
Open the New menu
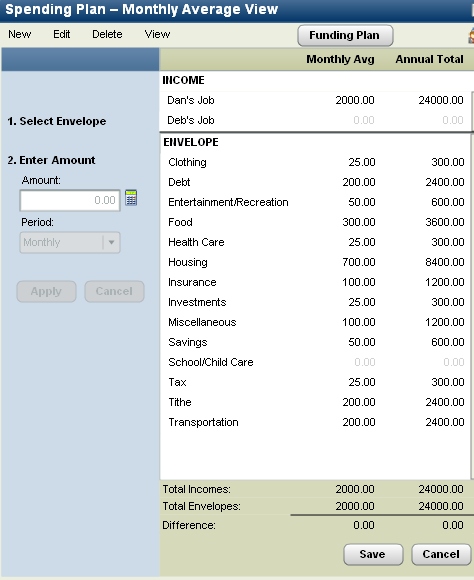(x=20, y=34)
